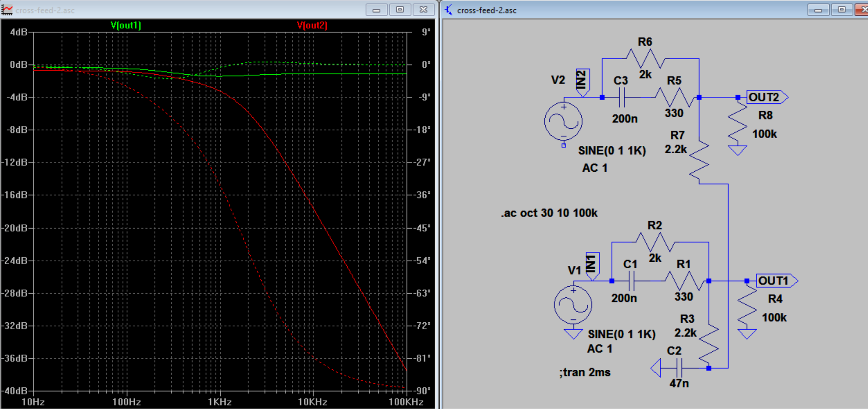The image size is (868, 409).
Task: Select the V1 voltage source symbol
Action: point(573,305)
